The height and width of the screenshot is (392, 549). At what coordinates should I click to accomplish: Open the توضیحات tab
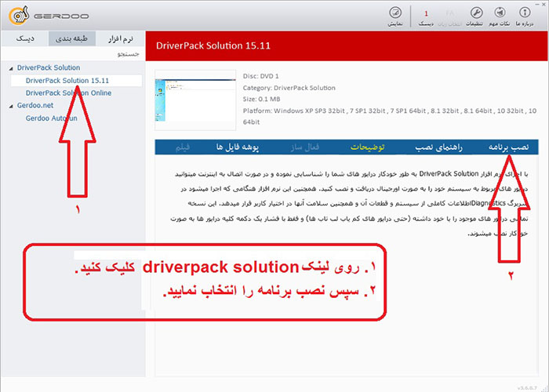click(x=367, y=147)
